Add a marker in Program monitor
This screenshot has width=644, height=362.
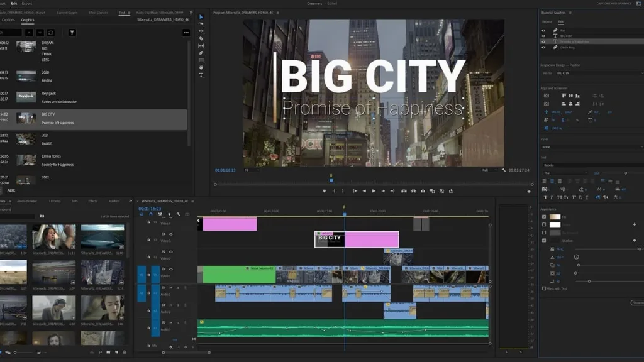click(325, 191)
